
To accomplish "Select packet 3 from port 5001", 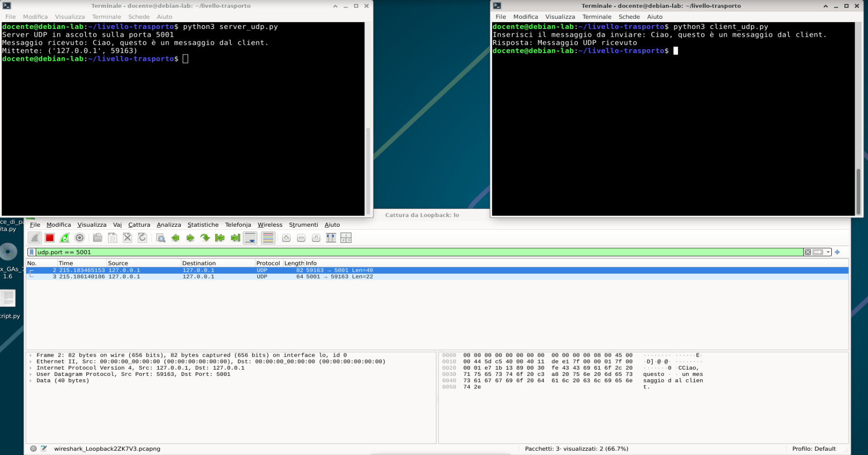I will [437, 277].
